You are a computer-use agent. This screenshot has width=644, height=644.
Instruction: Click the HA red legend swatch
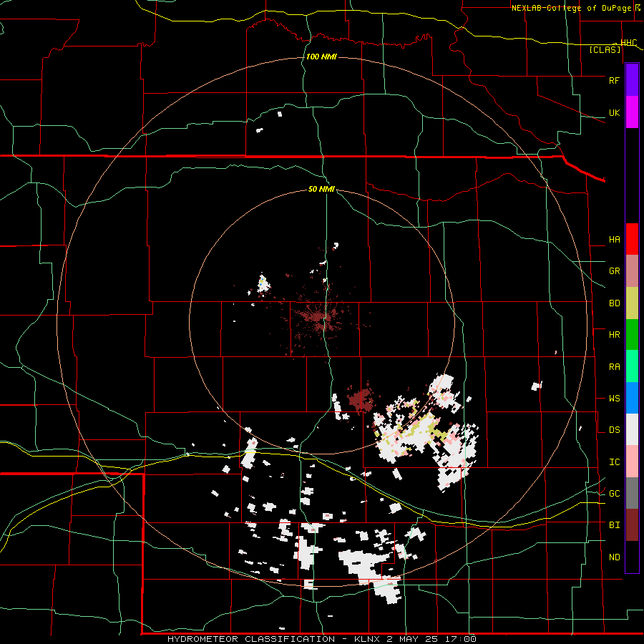point(632,239)
